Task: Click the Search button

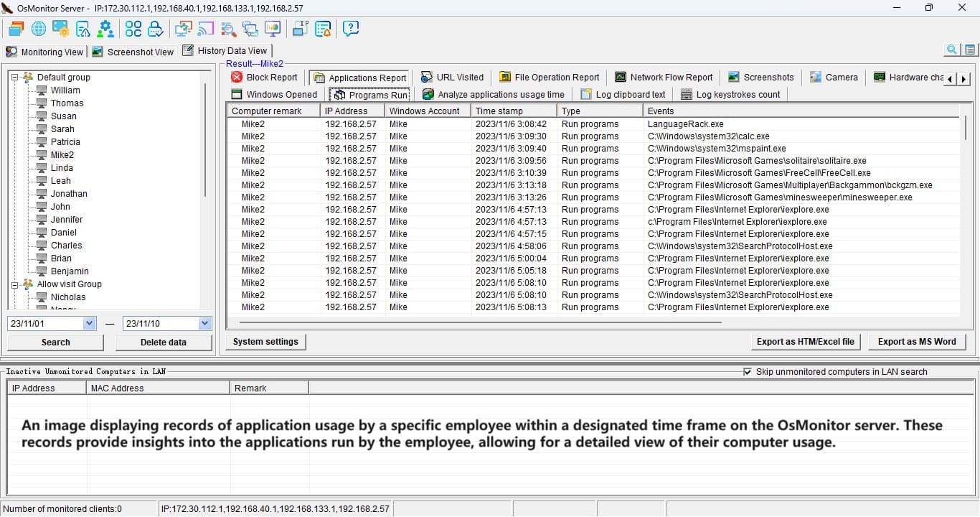Action: pyautogui.click(x=56, y=343)
